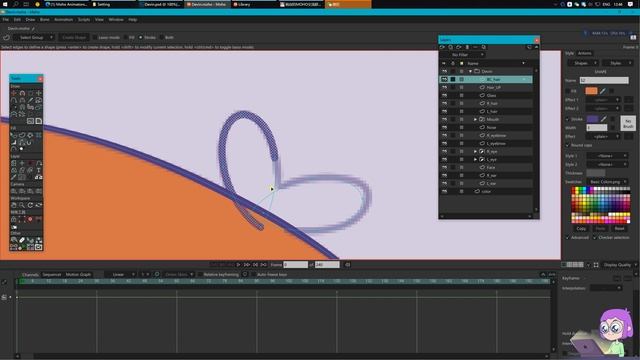Toggle the Relative keyframing checkbox
Viewport: 640px width, 360px height.
(x=200, y=275)
